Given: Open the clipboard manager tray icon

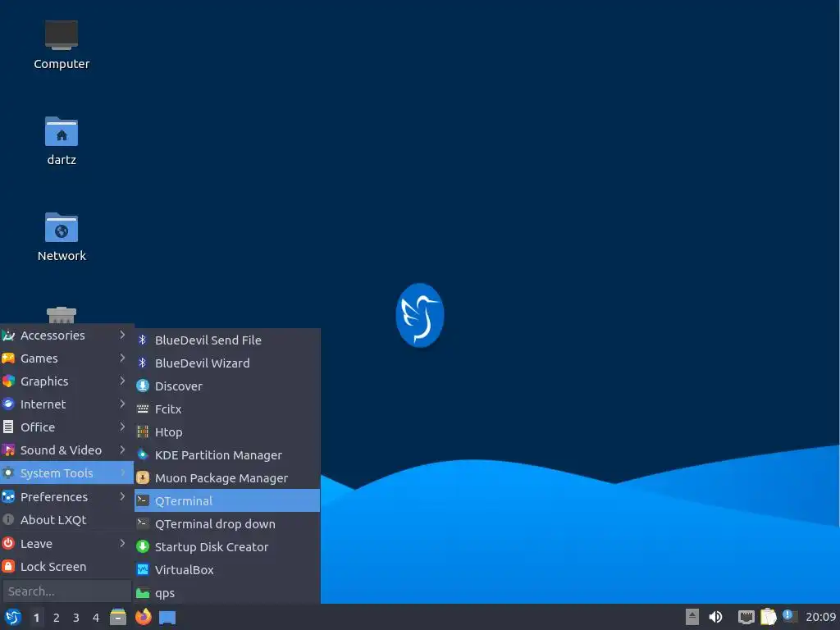Looking at the screenshot, I should (768, 617).
